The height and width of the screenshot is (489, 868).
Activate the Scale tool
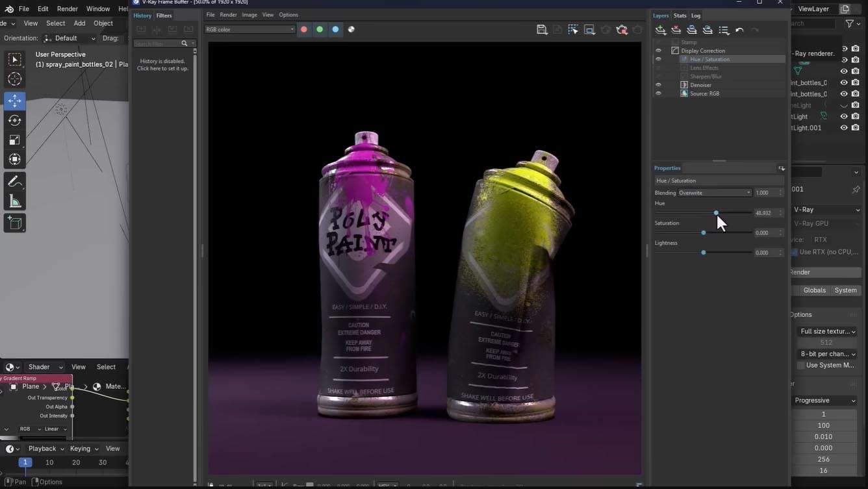coord(14,140)
